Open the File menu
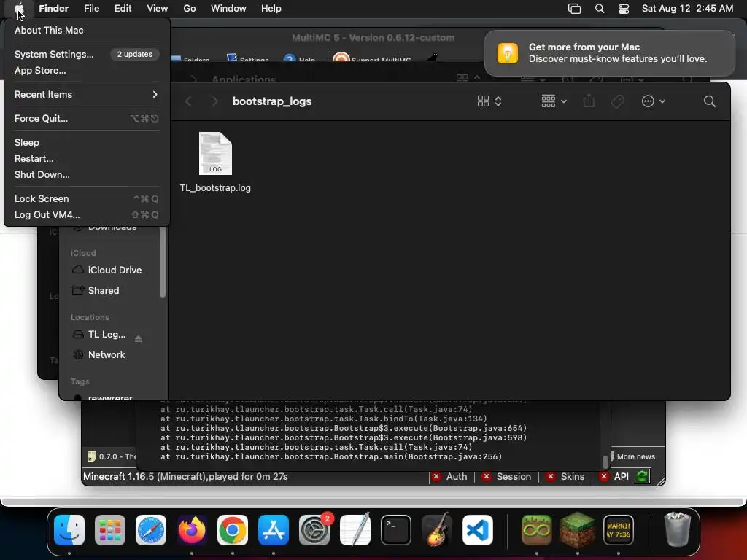 click(x=91, y=9)
